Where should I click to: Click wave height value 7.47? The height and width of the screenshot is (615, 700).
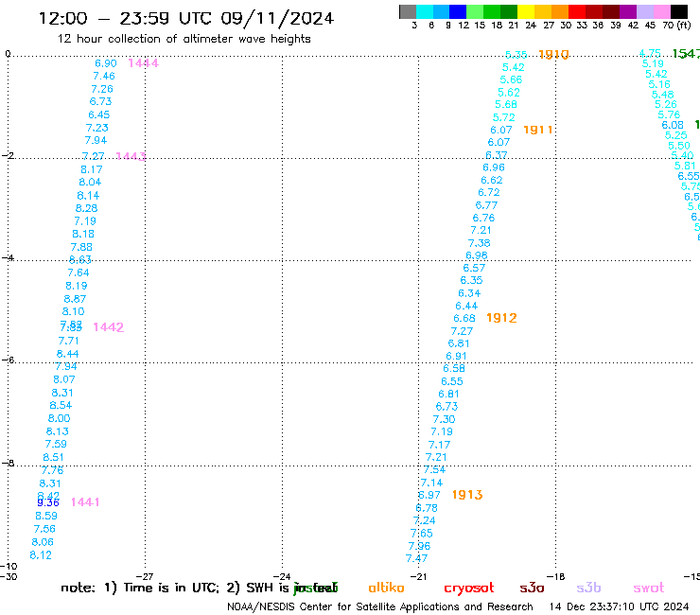point(416,558)
